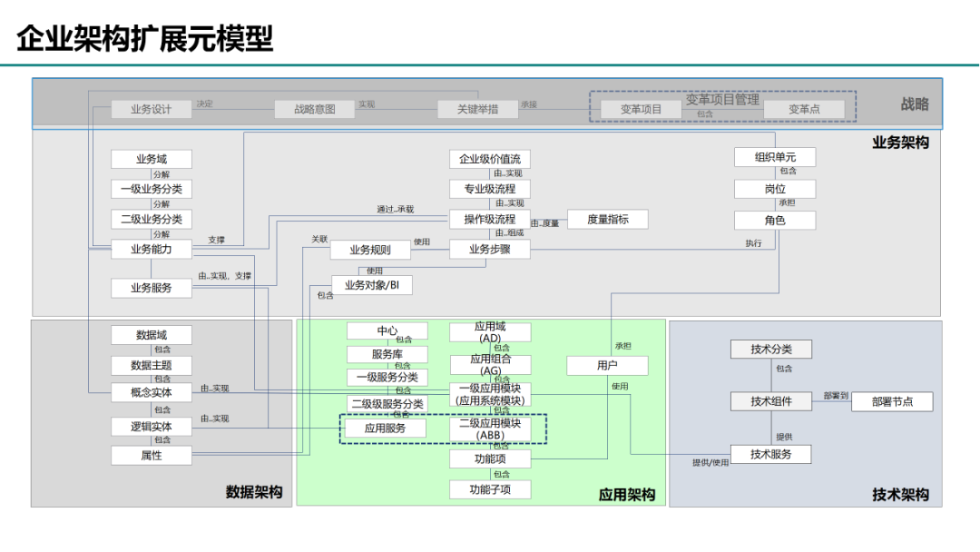980x552 pixels.
Task: Select the 业务服务 box
Action: 152,288
